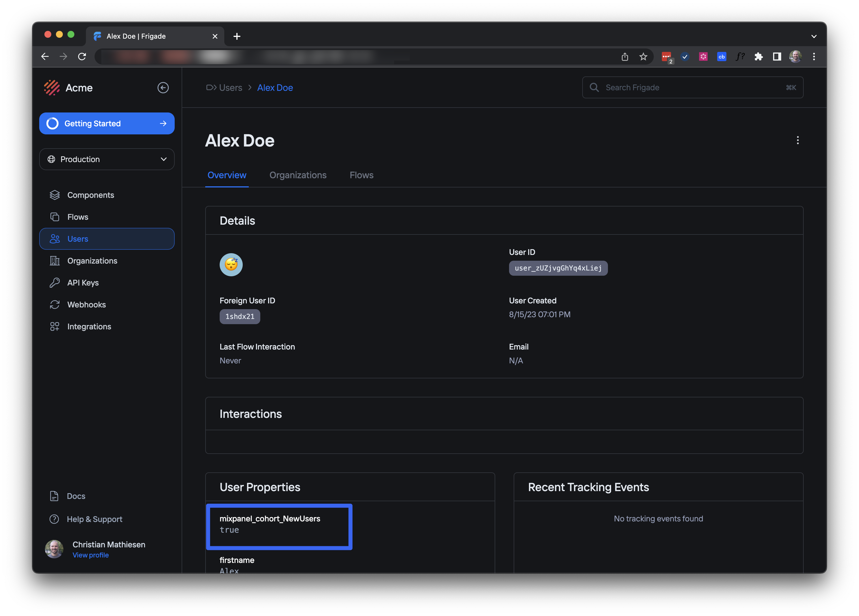The width and height of the screenshot is (859, 616).
Task: Focus the Search Frigade field
Action: tap(692, 87)
